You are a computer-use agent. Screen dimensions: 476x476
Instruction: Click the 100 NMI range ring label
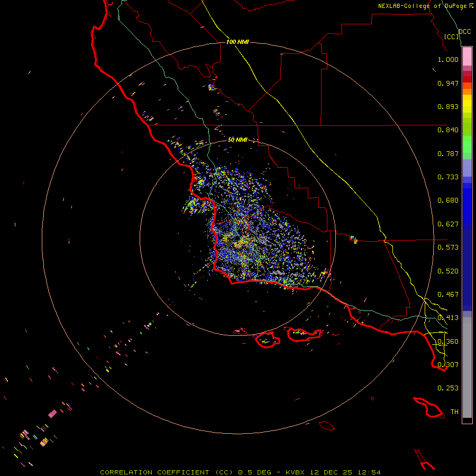click(x=237, y=42)
